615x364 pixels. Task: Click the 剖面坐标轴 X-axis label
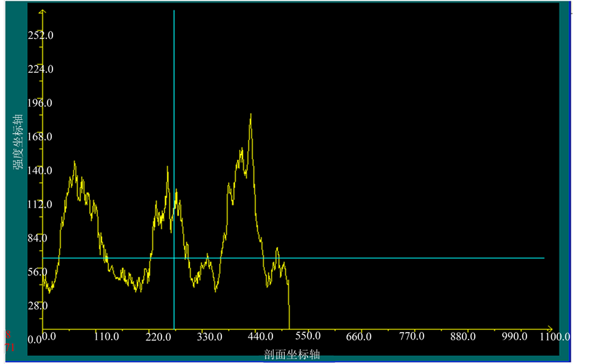292,354
